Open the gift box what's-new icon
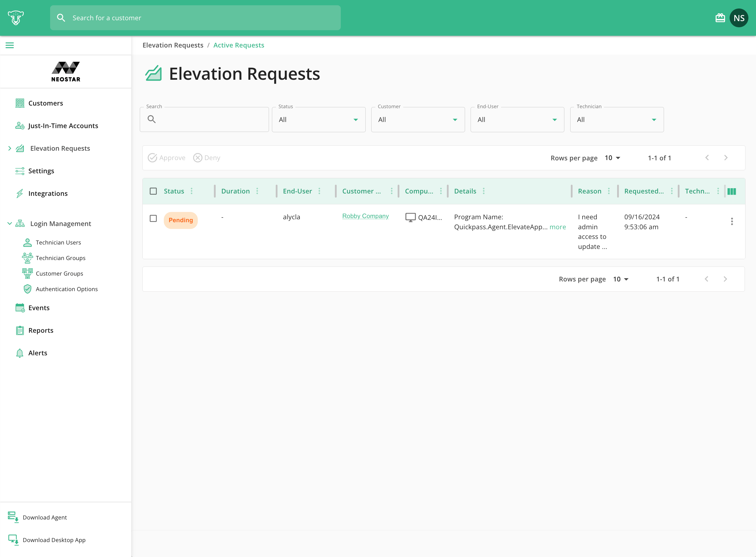The width and height of the screenshot is (756, 557). click(x=720, y=18)
